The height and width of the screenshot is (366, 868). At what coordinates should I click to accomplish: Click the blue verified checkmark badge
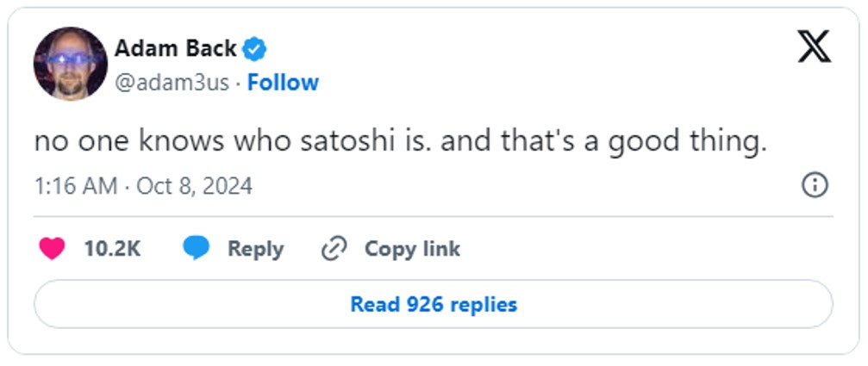pyautogui.click(x=253, y=49)
